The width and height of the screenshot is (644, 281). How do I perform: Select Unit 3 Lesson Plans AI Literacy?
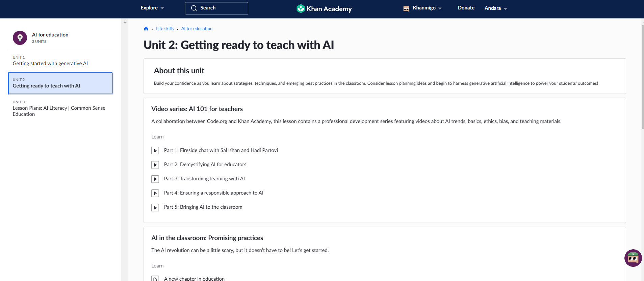click(x=60, y=108)
